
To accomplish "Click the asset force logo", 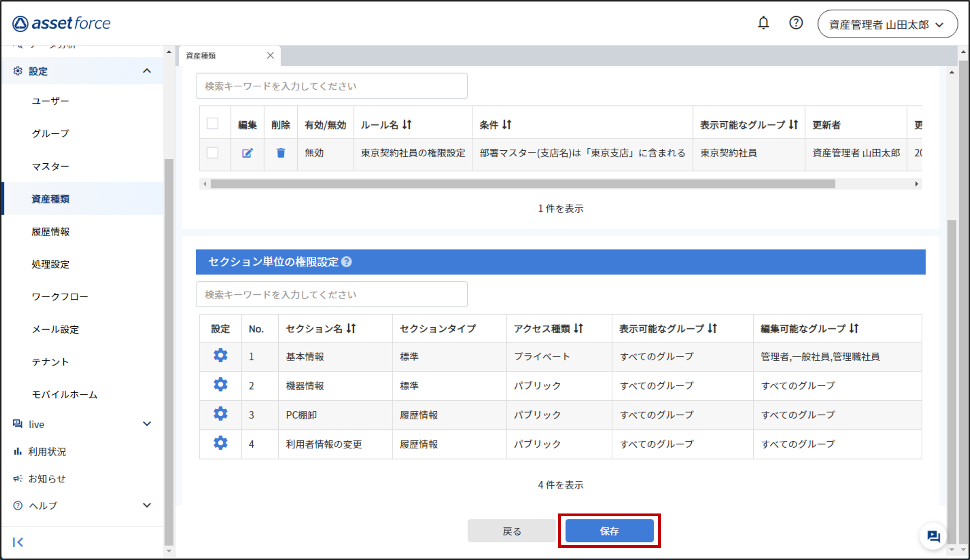I will [61, 23].
